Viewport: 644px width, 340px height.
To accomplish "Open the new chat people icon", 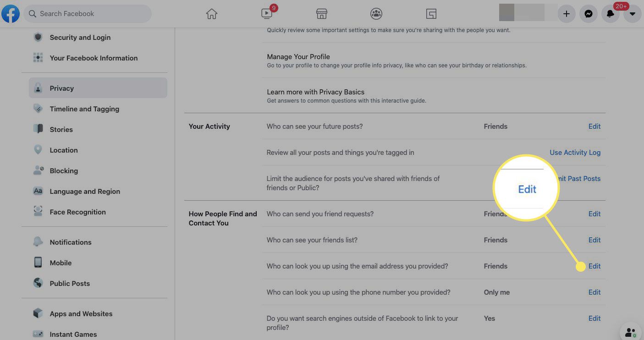I will (x=631, y=333).
